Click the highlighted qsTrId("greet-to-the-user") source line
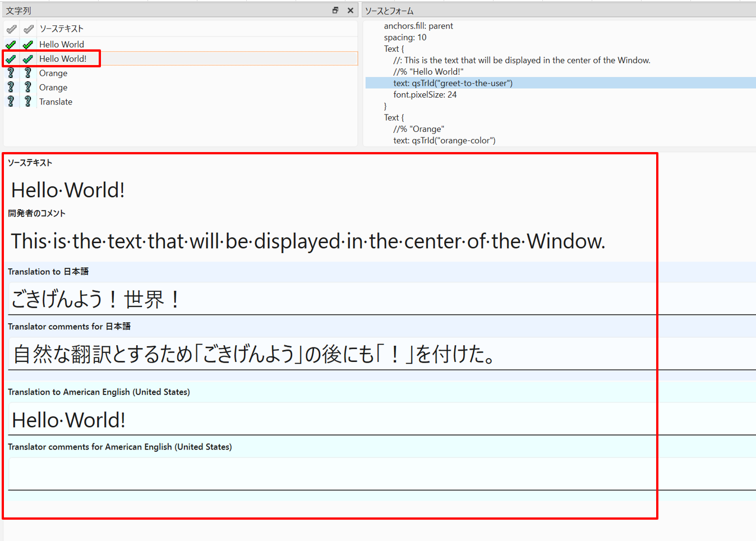Image resolution: width=756 pixels, height=541 pixels. (453, 83)
